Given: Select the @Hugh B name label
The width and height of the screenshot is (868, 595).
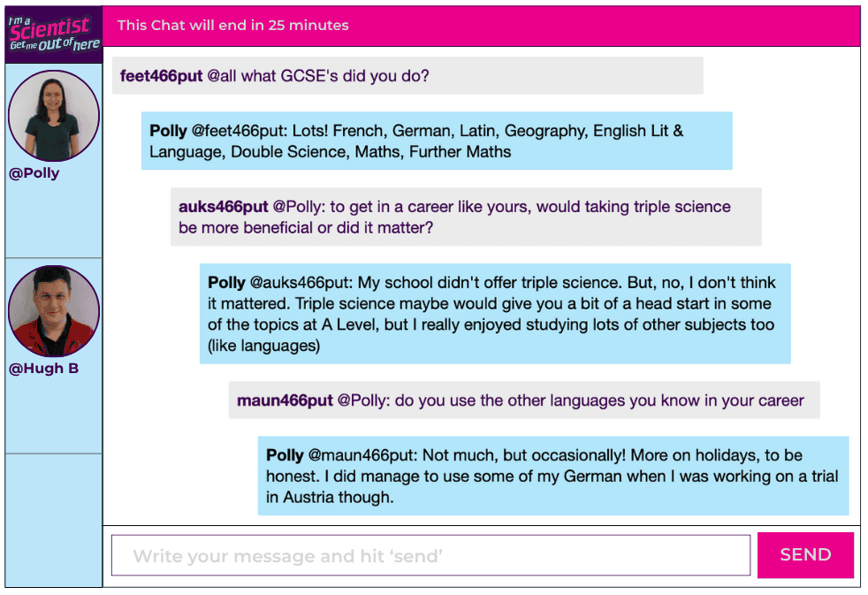Looking at the screenshot, I should 43,369.
